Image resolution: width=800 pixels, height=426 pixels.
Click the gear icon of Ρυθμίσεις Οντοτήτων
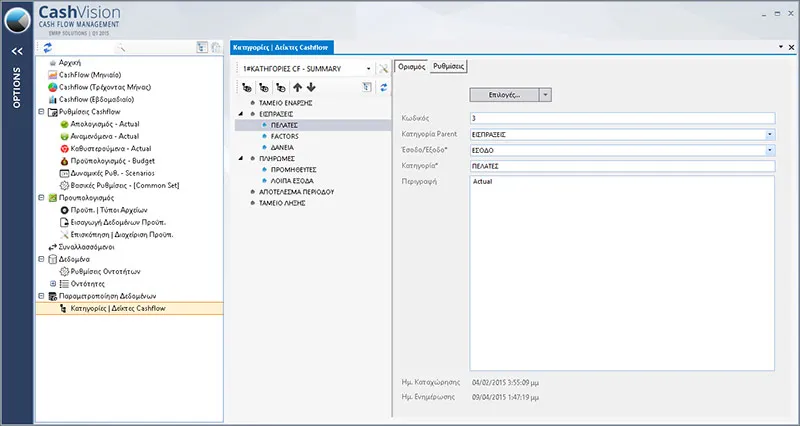[64, 271]
